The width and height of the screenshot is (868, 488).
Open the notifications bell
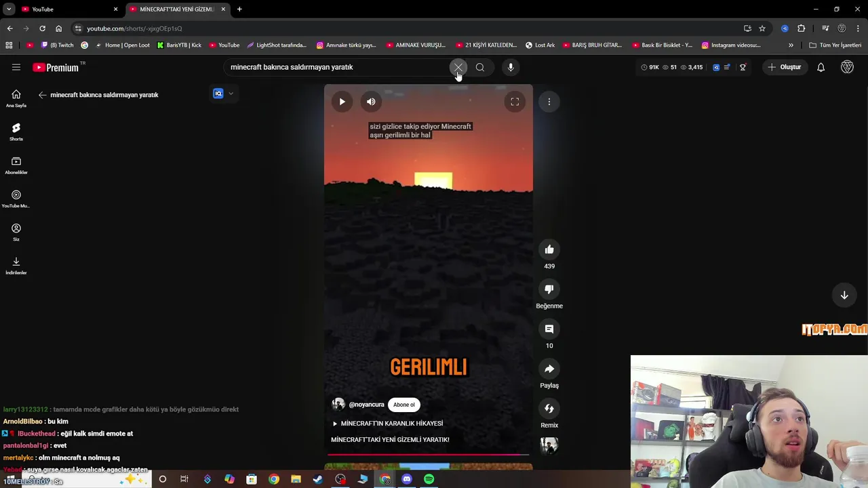tap(821, 67)
